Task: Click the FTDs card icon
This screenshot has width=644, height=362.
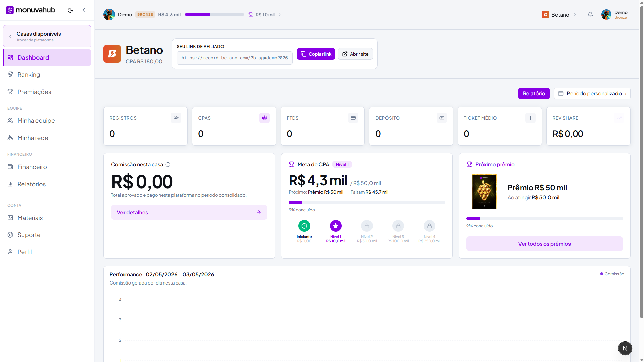Action: (x=353, y=118)
